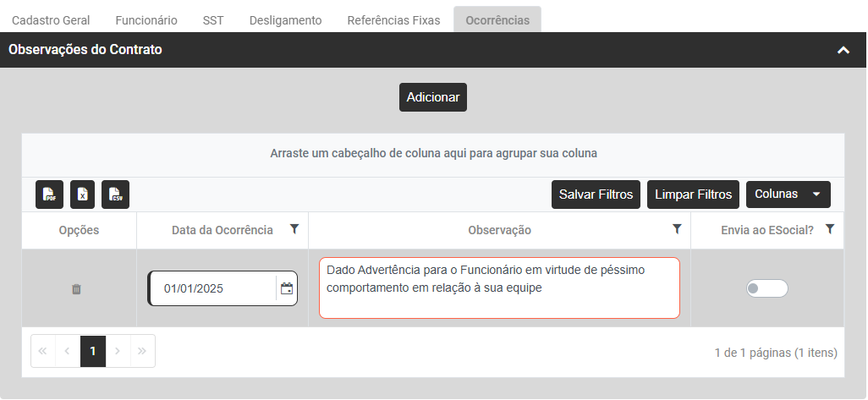Image resolution: width=868 pixels, height=400 pixels.
Task: Go to the SST tab
Action: click(213, 20)
